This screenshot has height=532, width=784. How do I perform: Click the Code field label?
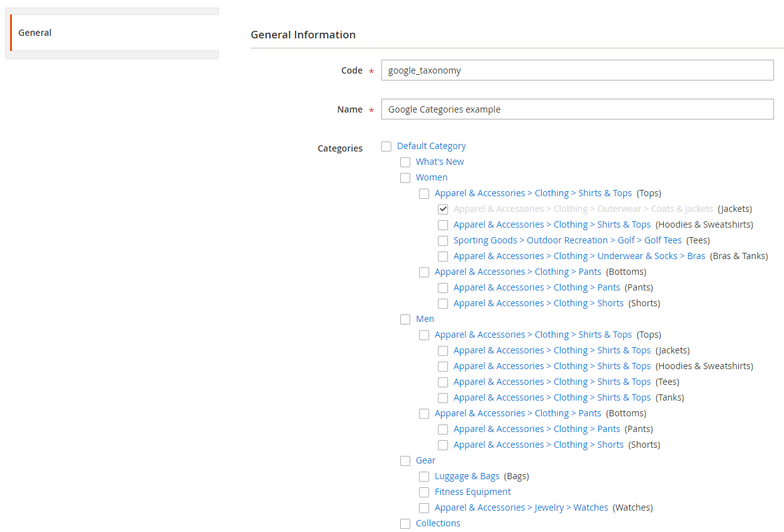click(352, 70)
